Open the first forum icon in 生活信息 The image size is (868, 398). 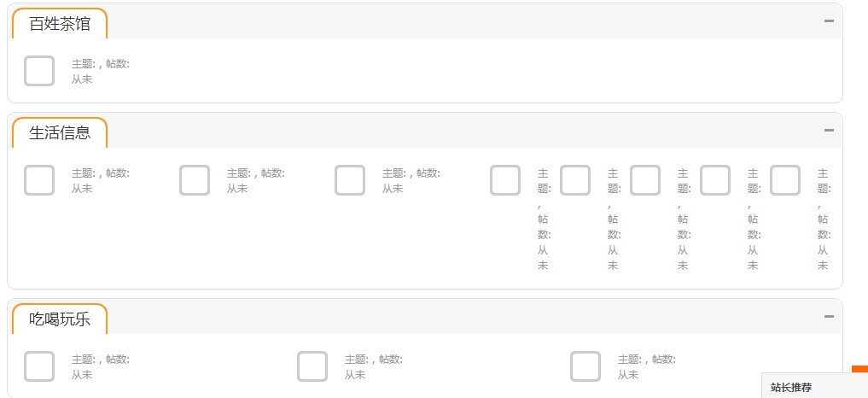(x=39, y=180)
